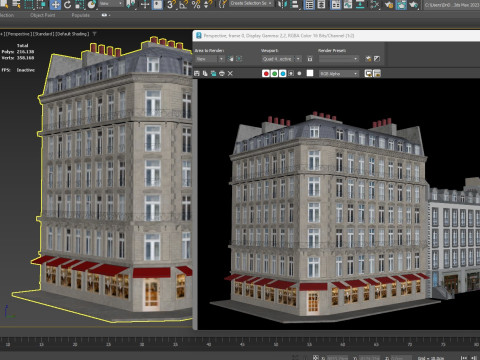Open the Object Paint ribbon tab
Screen dimensions: 480x360
(x=43, y=15)
